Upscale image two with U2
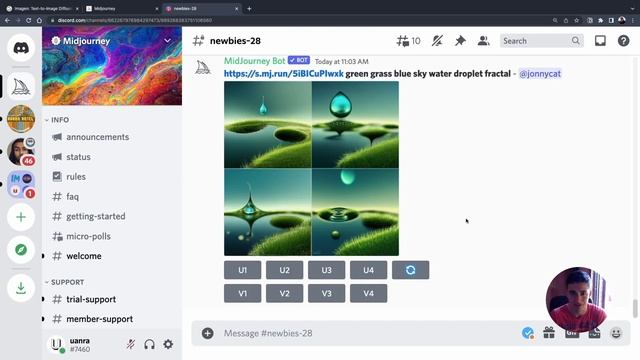 click(x=284, y=270)
